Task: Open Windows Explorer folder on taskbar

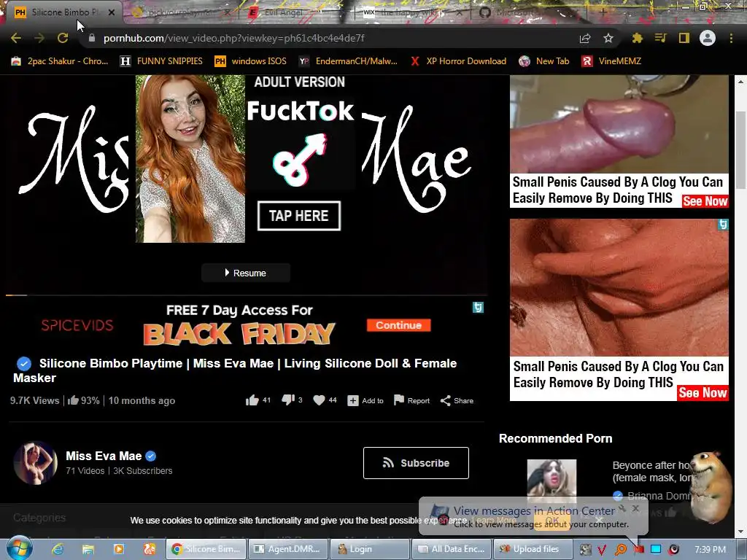Action: tap(88, 549)
